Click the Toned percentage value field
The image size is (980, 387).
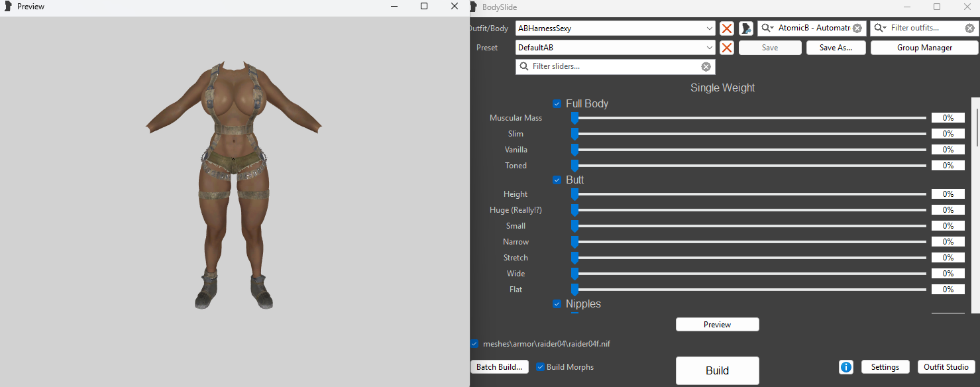(948, 166)
